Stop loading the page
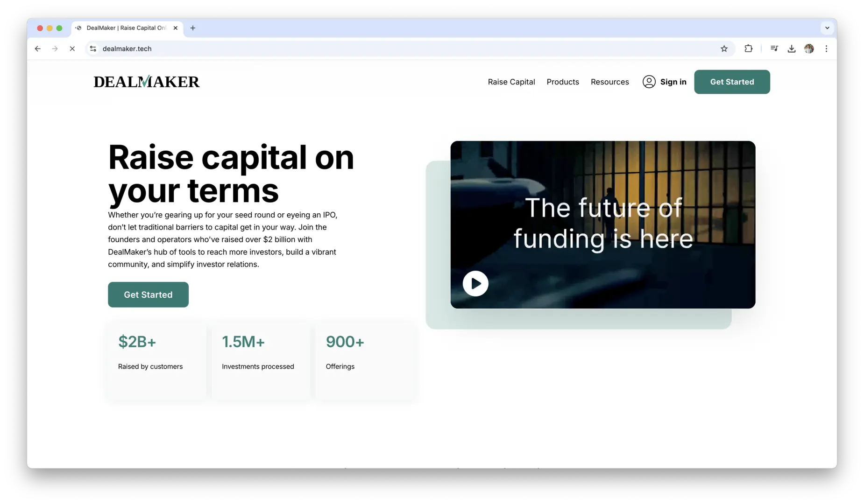 point(72,49)
